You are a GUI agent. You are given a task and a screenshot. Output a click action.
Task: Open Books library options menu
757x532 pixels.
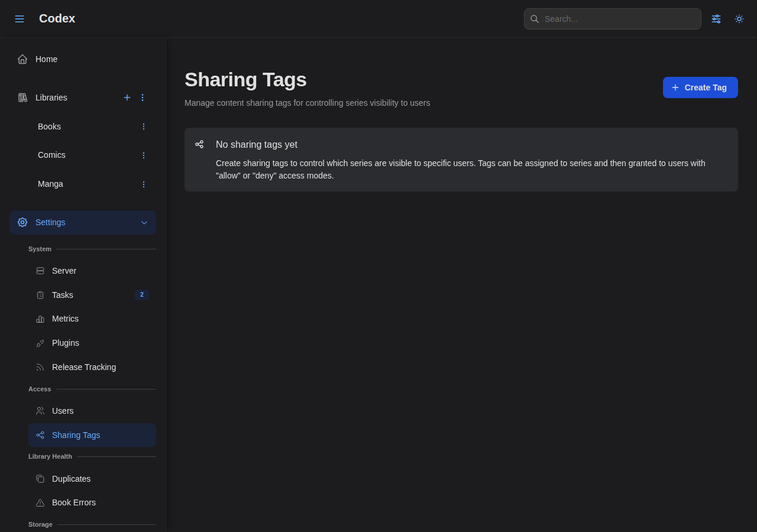[x=143, y=126]
